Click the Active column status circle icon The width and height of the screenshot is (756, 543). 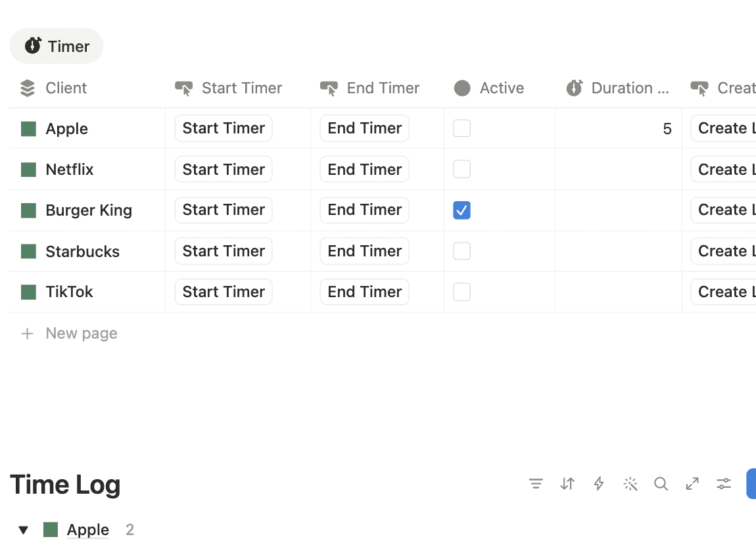click(x=462, y=88)
